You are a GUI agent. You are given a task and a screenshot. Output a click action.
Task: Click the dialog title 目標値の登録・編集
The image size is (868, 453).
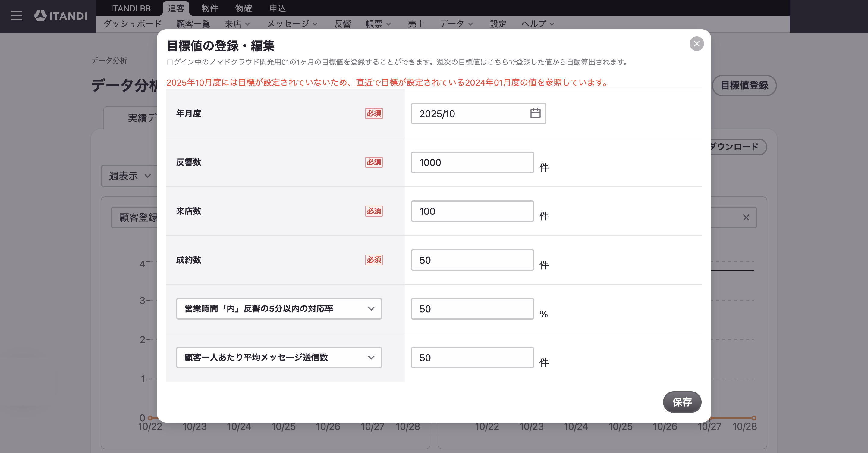221,46
